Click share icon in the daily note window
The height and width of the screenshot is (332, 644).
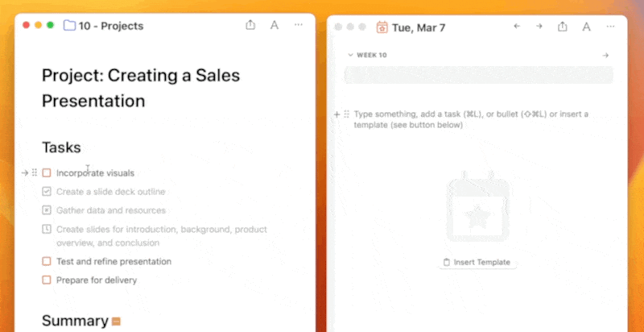pyautogui.click(x=563, y=27)
